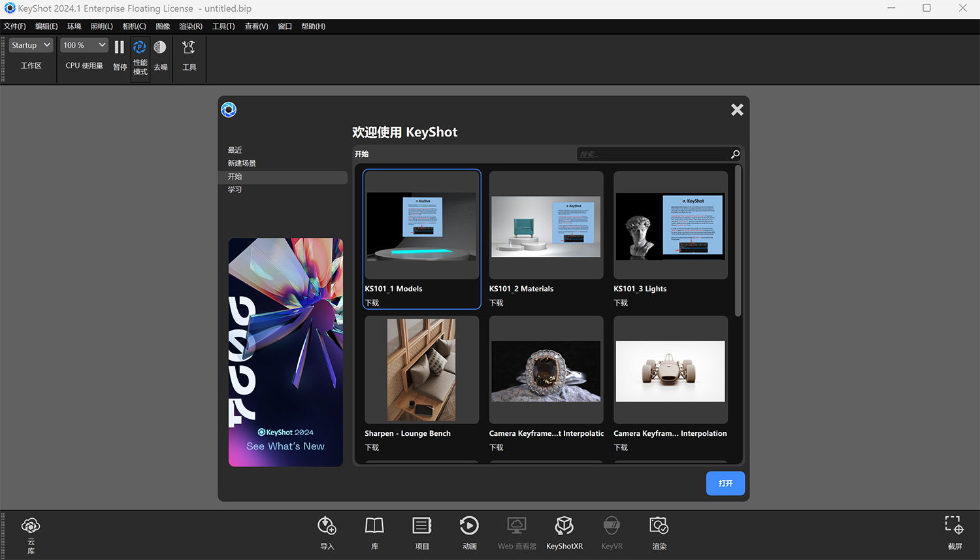This screenshot has width=980, height=560.
Task: Click the blue Open button
Action: click(x=725, y=483)
